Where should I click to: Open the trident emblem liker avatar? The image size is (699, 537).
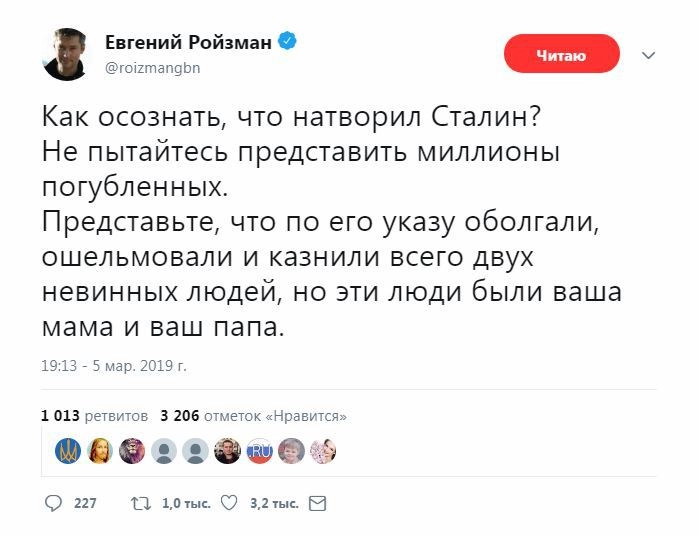tap(67, 452)
